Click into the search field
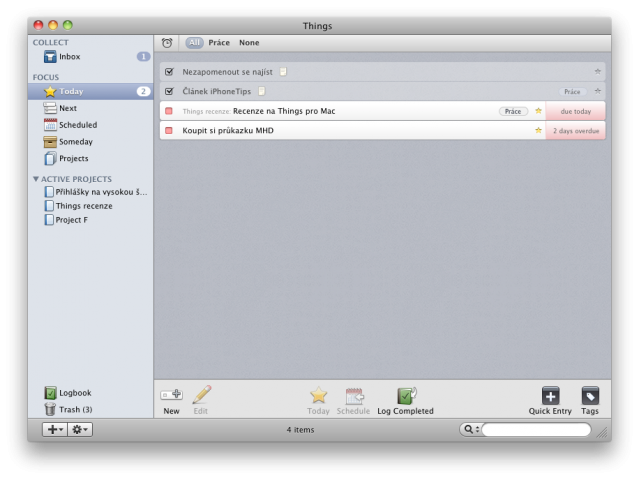The width and height of the screenshot is (639, 480). tap(536, 429)
